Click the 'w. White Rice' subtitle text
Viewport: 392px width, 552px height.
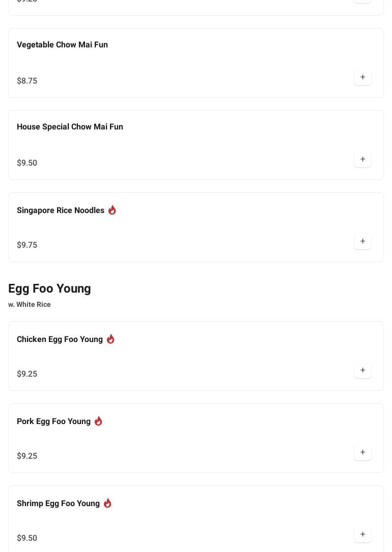point(30,305)
